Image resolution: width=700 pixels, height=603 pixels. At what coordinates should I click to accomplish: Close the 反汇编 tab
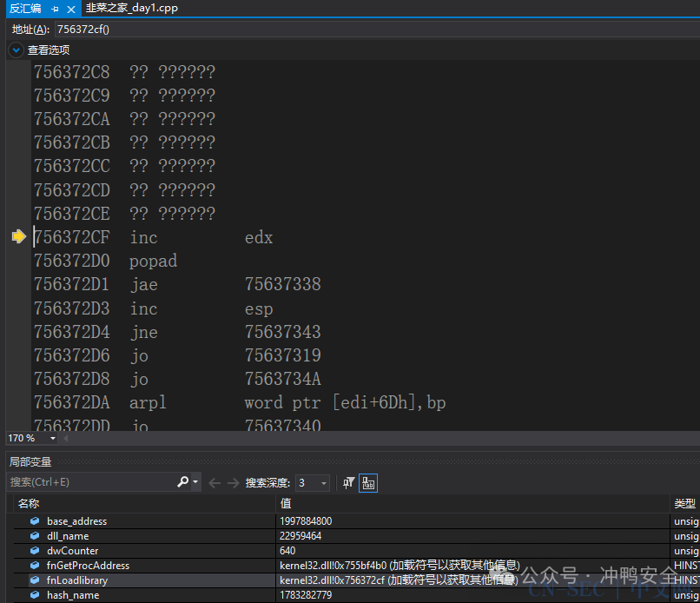[x=71, y=9]
